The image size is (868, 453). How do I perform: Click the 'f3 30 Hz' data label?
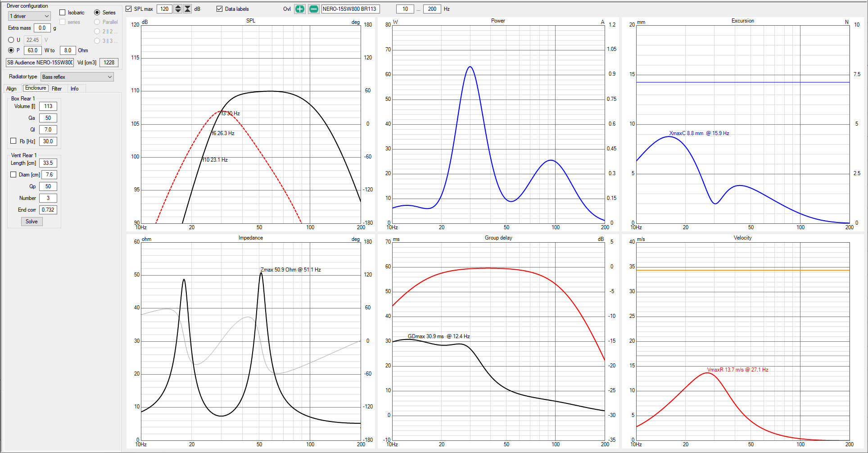(231, 113)
